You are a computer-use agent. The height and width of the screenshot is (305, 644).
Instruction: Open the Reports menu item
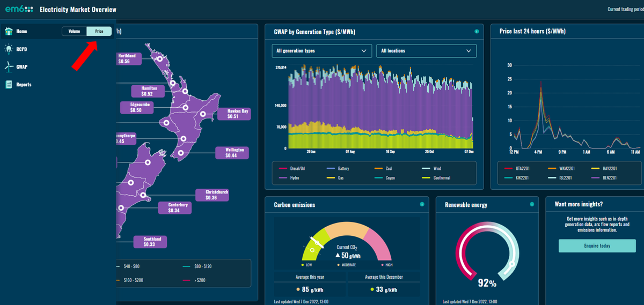tap(24, 85)
